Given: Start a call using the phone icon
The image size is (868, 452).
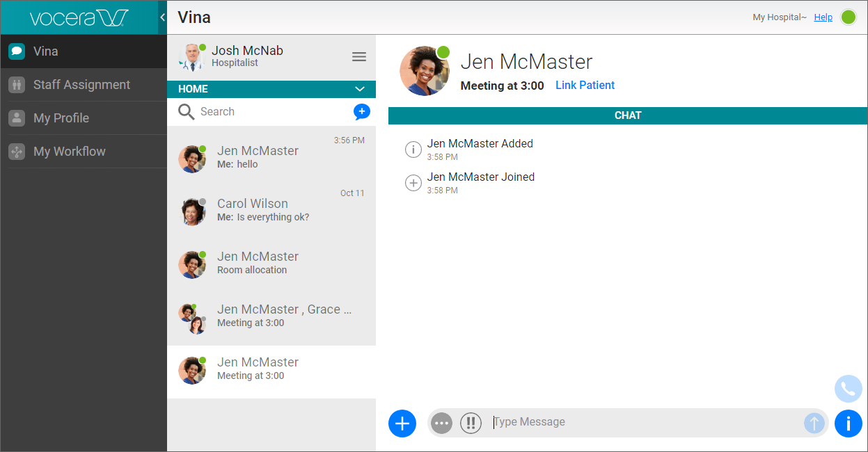Looking at the screenshot, I should point(848,389).
